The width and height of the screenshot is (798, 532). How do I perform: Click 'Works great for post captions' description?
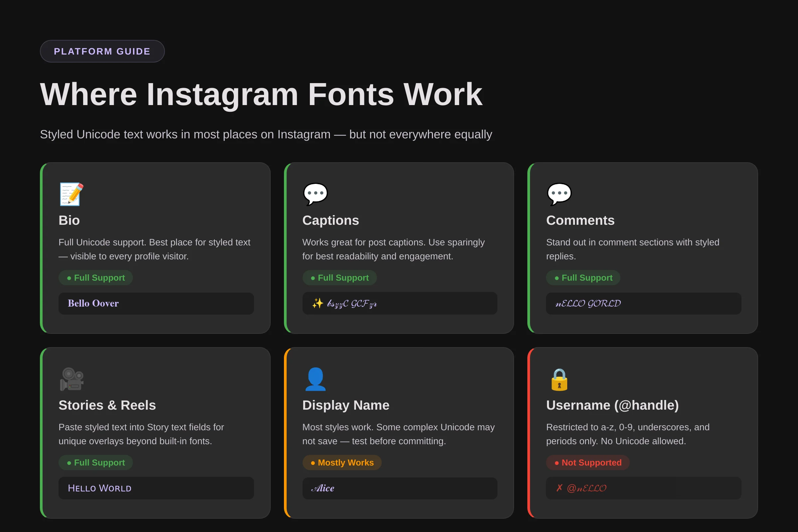pos(394,249)
